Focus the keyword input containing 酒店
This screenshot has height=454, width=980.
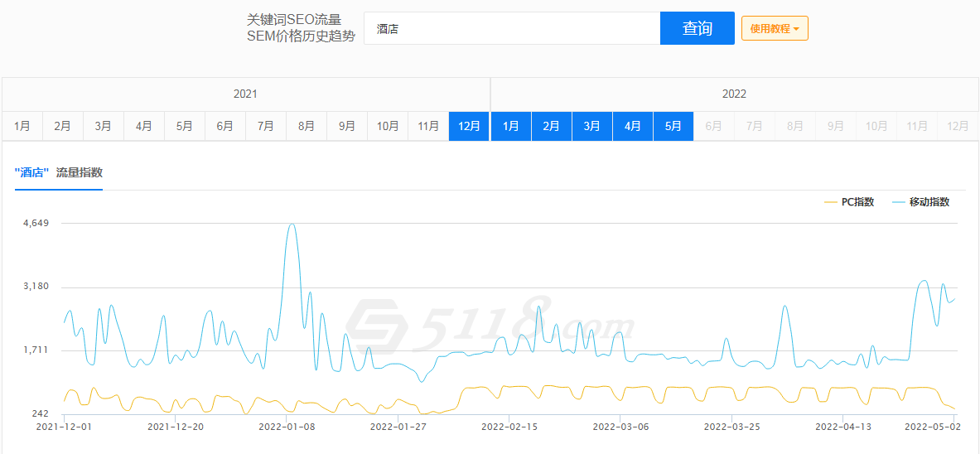pos(512,28)
